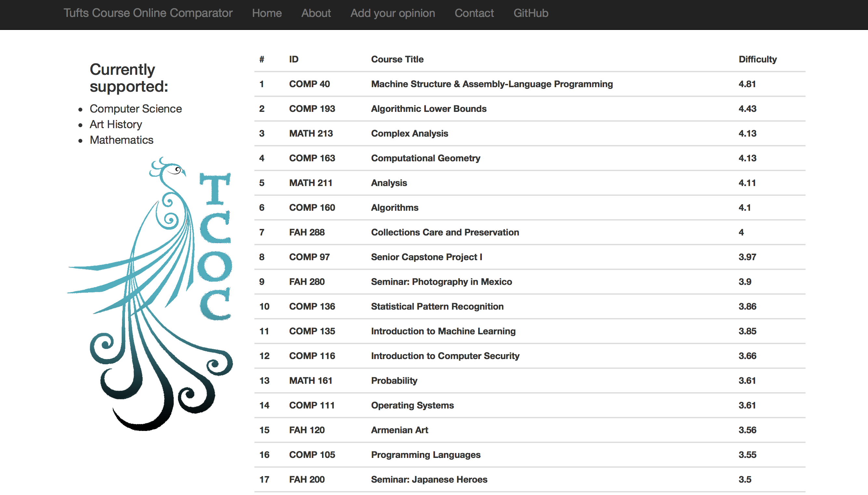
Task: Click Computer Science in supported list
Action: click(x=136, y=109)
